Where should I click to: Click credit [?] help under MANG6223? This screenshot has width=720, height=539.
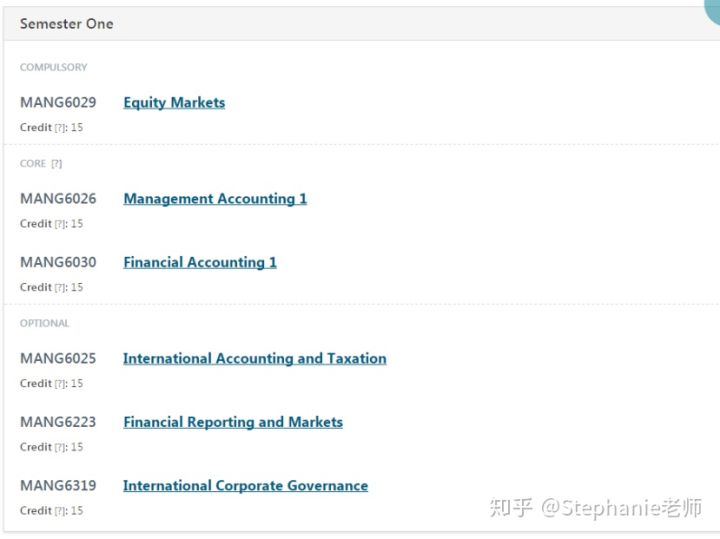[60, 447]
